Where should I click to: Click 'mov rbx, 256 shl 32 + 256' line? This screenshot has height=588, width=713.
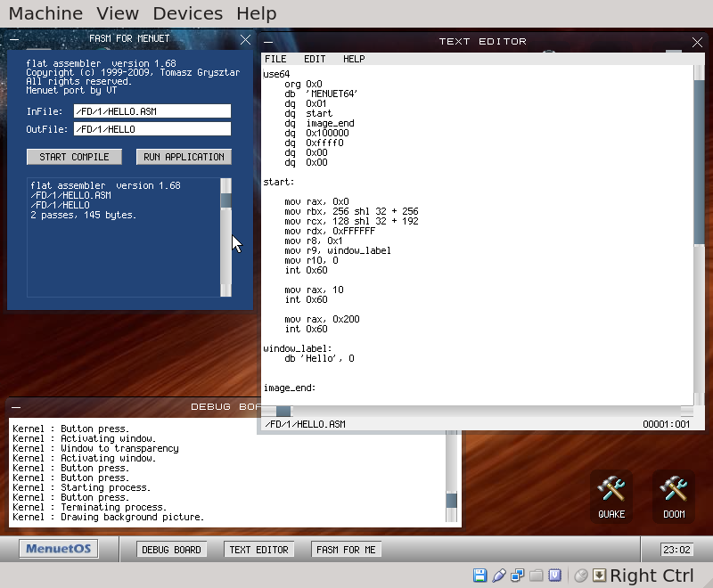351,211
